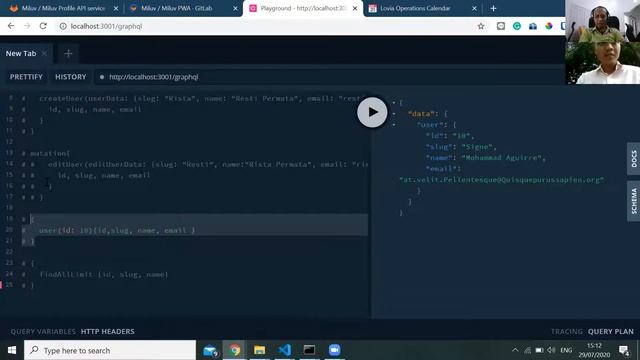Open the Windows Start menu

(12, 350)
